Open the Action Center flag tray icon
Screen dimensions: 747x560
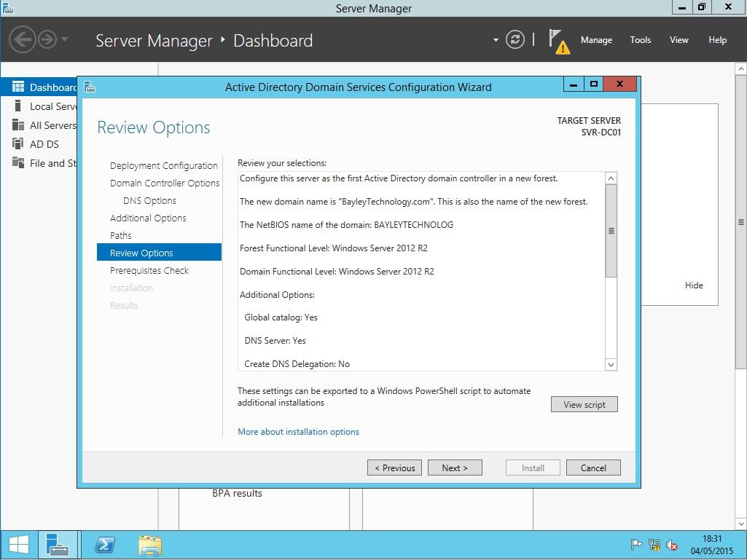pos(636,545)
